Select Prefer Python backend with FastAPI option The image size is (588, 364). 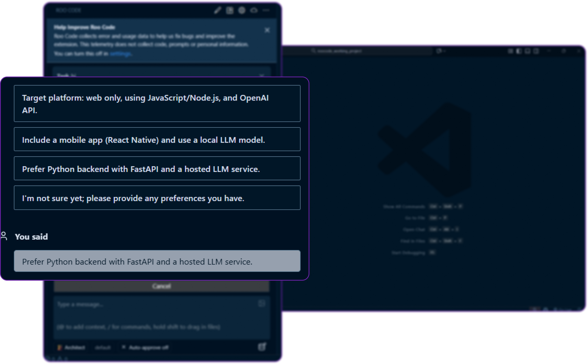[157, 168]
